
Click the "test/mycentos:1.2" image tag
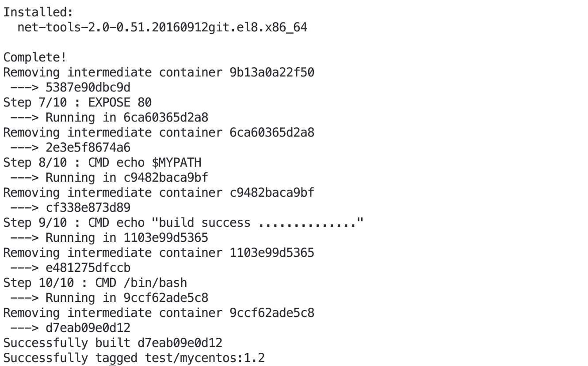tap(205, 358)
